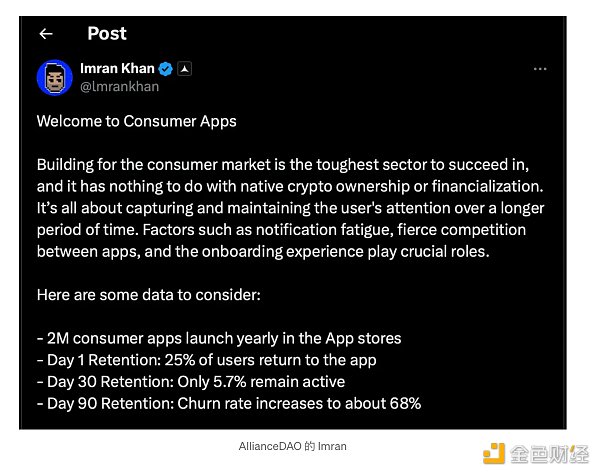The image size is (600, 475).
Task: Click the blue verified checkmark badge
Action: (168, 69)
